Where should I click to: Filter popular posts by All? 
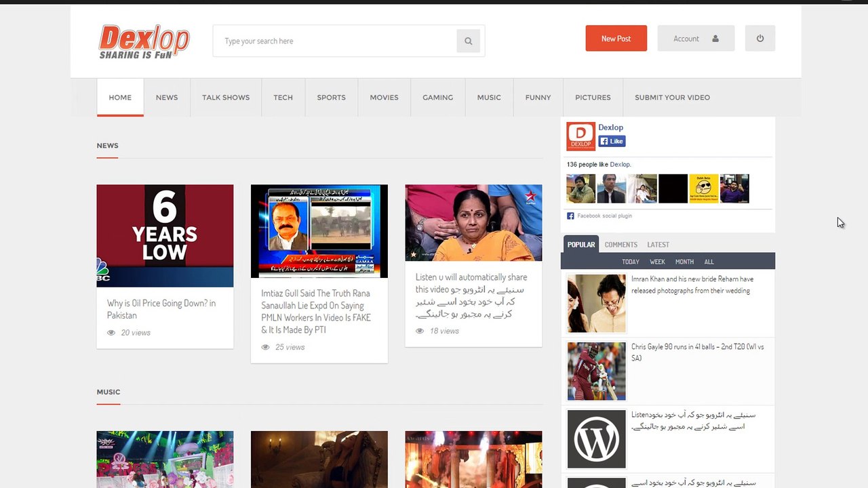[709, 262]
